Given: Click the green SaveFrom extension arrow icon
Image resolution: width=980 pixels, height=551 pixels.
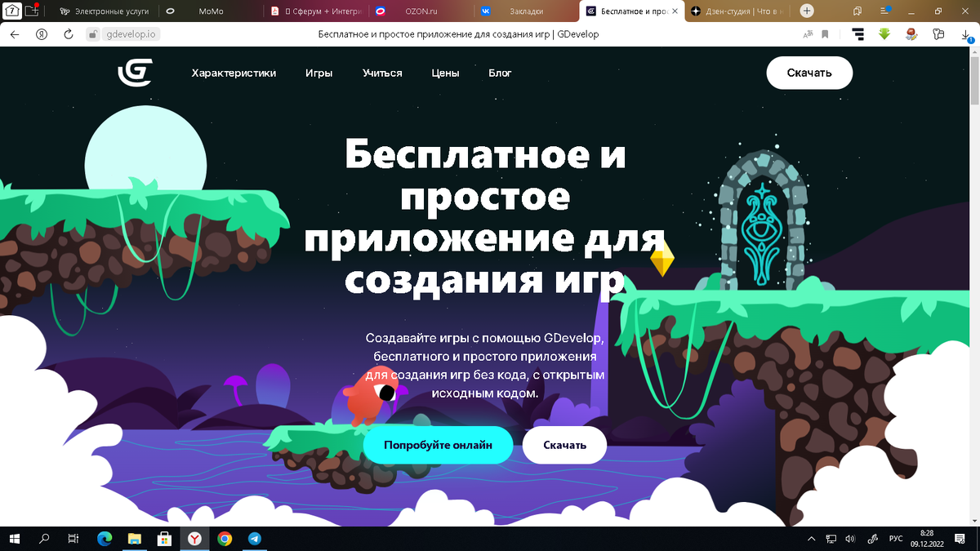Looking at the screenshot, I should point(884,34).
